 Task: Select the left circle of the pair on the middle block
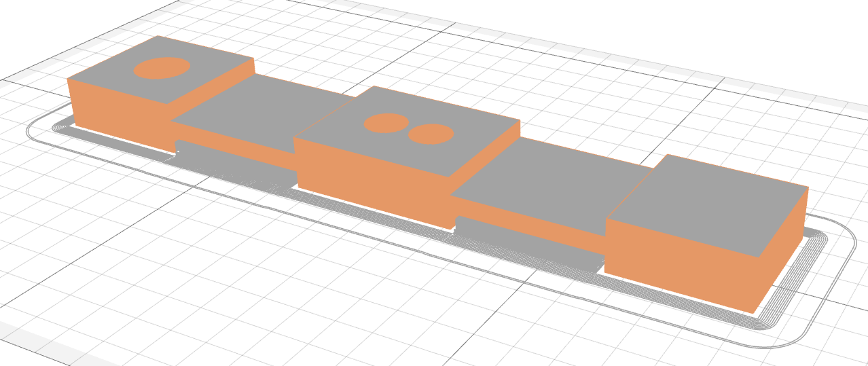(x=386, y=123)
